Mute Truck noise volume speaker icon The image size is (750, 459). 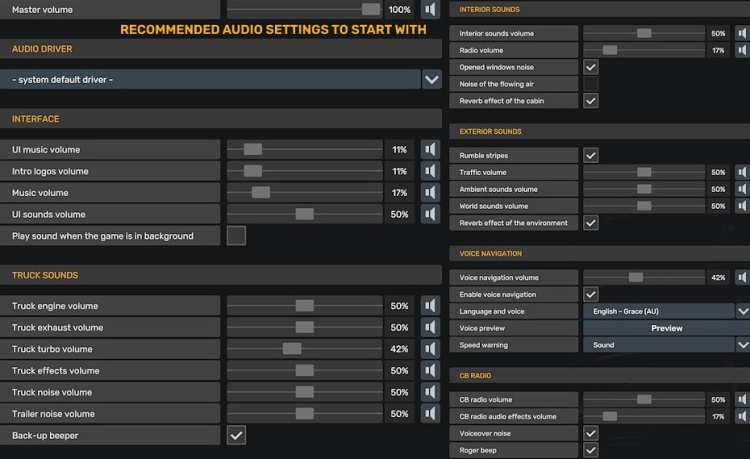[430, 392]
